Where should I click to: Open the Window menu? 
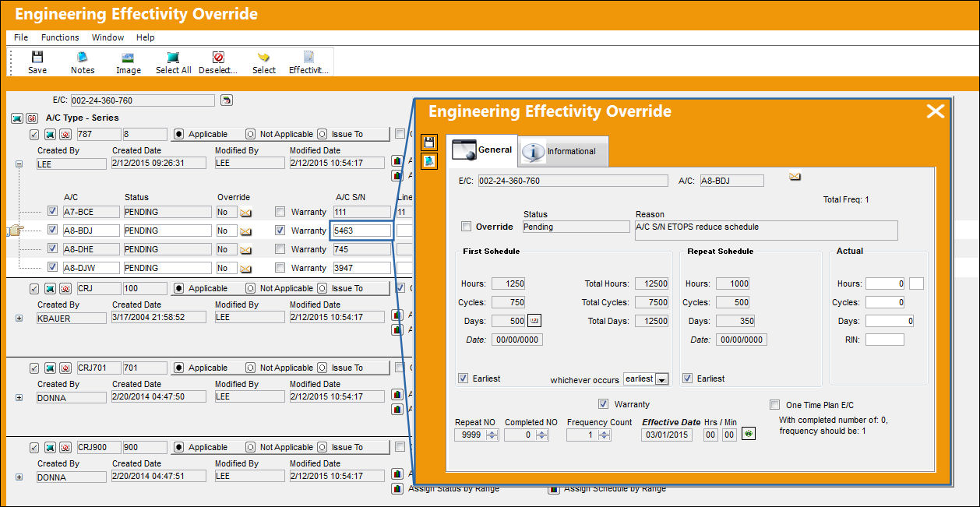pos(108,37)
